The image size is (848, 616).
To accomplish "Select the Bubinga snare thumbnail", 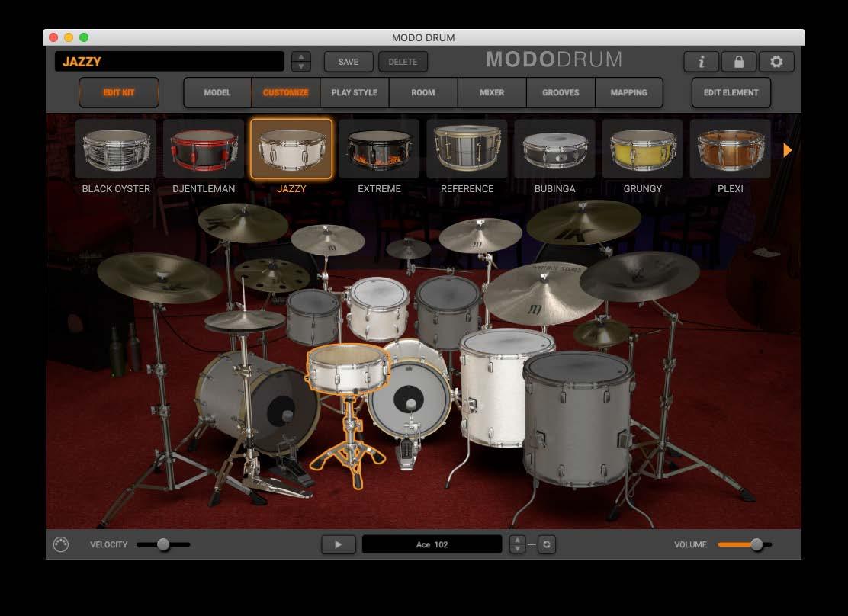I will pos(555,149).
